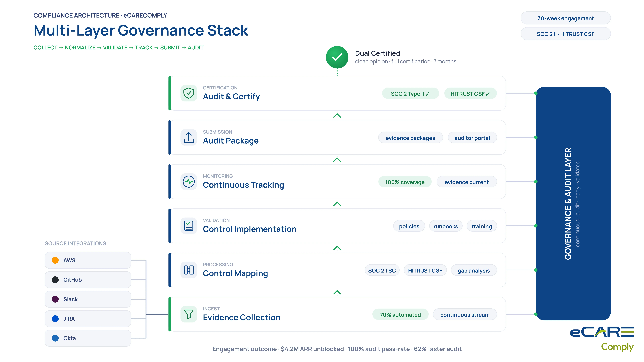Select the blue dot next to JIRA
The image size is (644, 362).
[55, 319]
